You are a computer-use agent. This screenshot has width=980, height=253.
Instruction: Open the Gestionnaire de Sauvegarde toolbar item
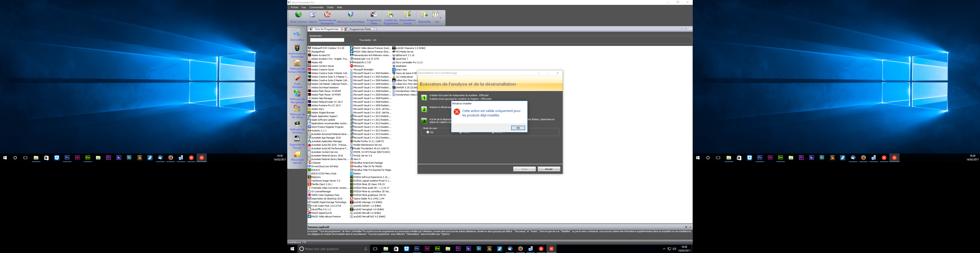[x=327, y=17]
